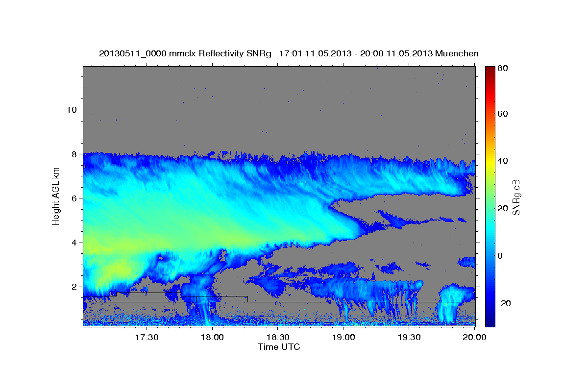588x392 pixels.
Task: Click the colorbar value 40
Action: 502,161
